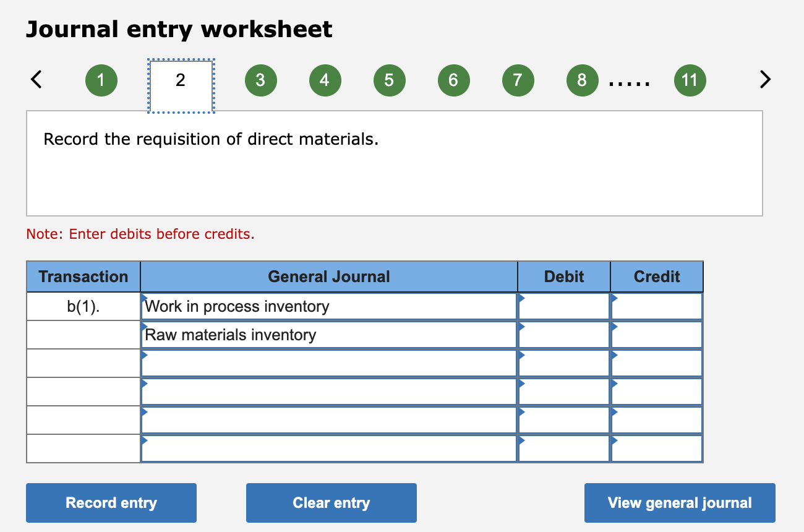Select step 3 circle
The image size is (804, 532).
(260, 80)
